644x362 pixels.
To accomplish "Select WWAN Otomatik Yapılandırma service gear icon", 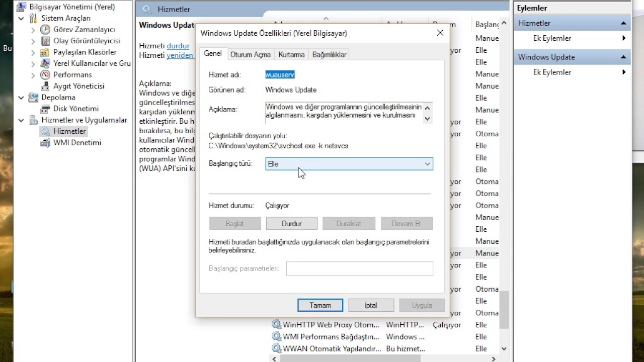I will (276, 348).
